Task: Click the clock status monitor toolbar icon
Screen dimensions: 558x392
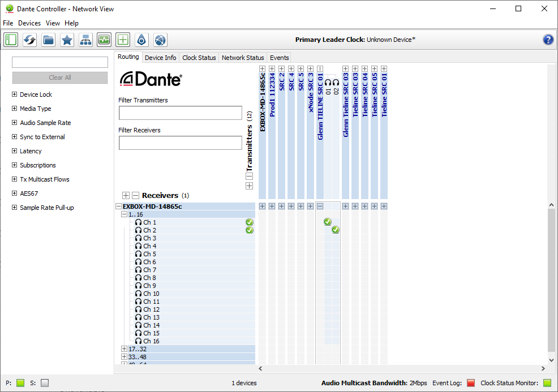Action: pyautogui.click(x=104, y=40)
